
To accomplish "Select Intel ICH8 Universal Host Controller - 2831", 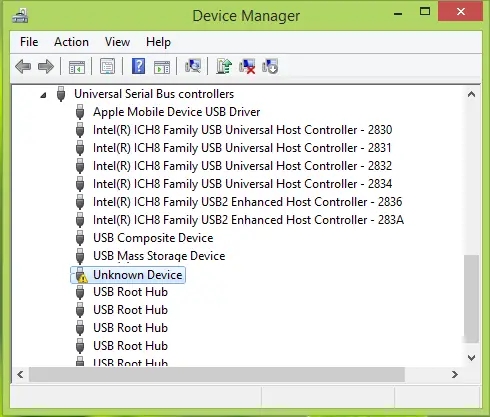I will coord(242,148).
